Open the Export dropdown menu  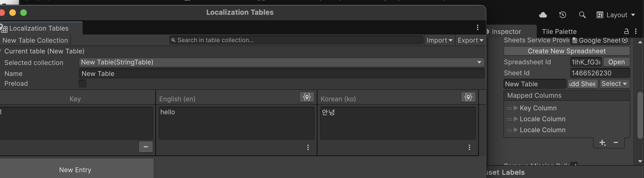470,40
